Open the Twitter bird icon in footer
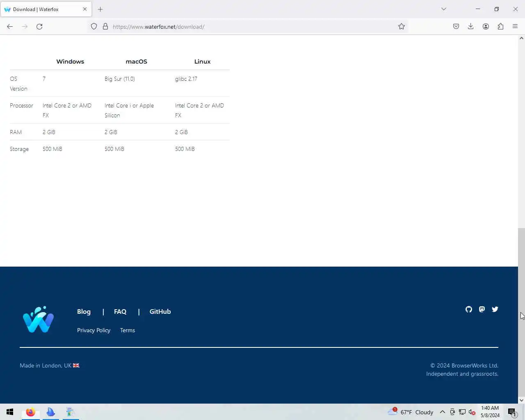525x420 pixels. click(x=495, y=309)
